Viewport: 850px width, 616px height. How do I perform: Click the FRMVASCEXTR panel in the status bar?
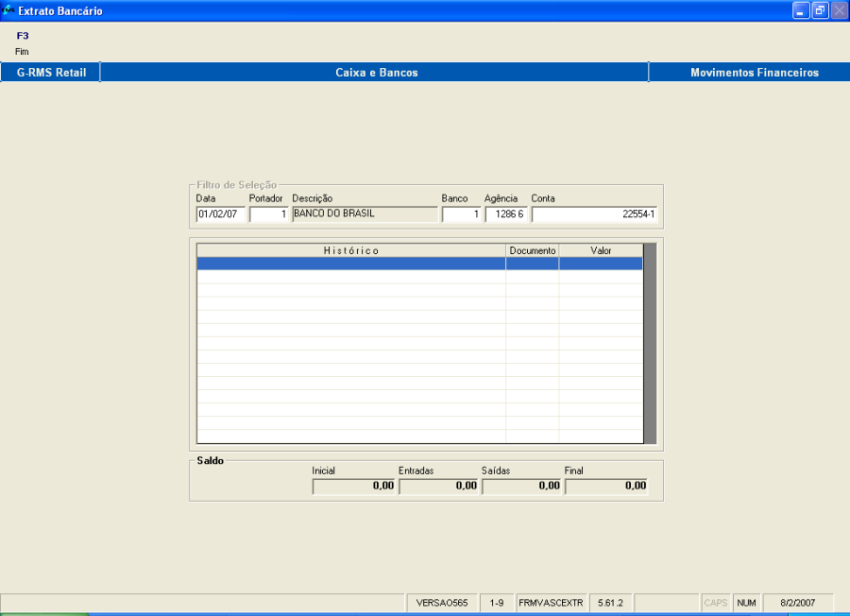coord(551,602)
